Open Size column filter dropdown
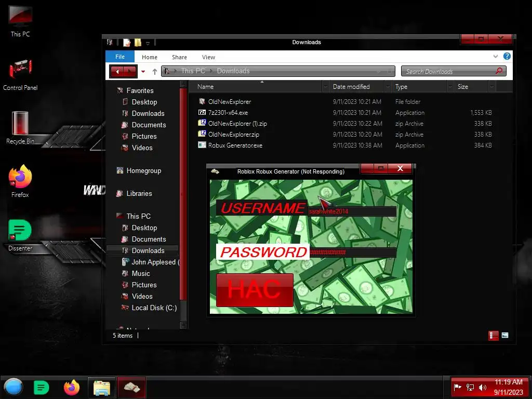 (x=491, y=87)
